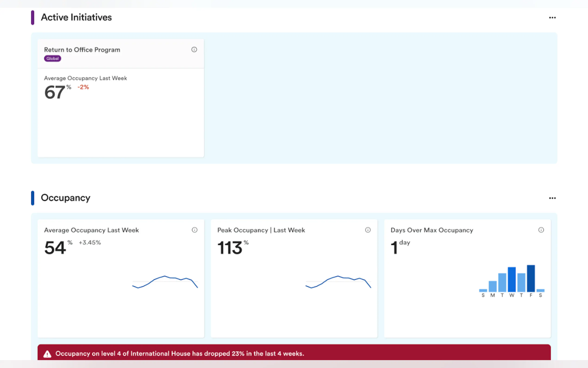Click the average occupancy sparkline chart

point(165,282)
